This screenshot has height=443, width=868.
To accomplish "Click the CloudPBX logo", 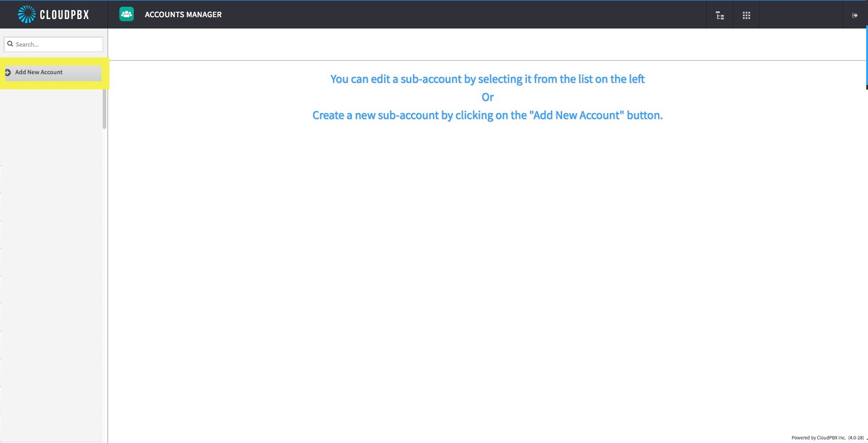I will tap(53, 14).
